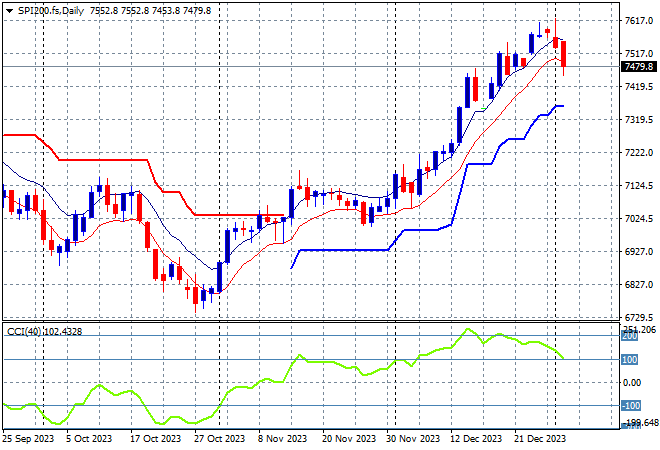This screenshot has width=660, height=450.
Task: Click the 21 Dec 2023 date label
Action: pos(540,438)
